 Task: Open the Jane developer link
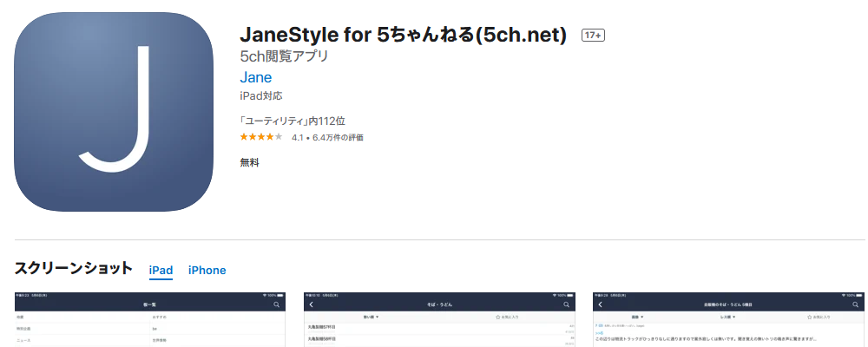tap(256, 77)
